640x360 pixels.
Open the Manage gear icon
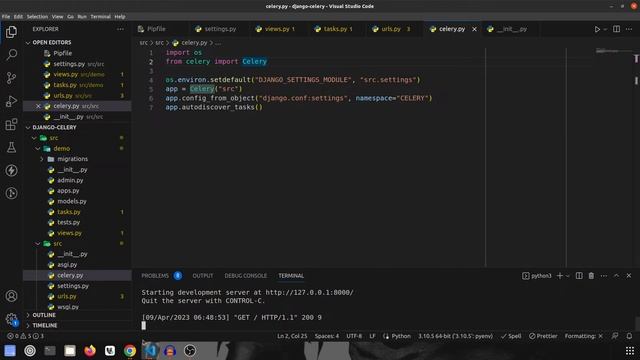click(11, 319)
